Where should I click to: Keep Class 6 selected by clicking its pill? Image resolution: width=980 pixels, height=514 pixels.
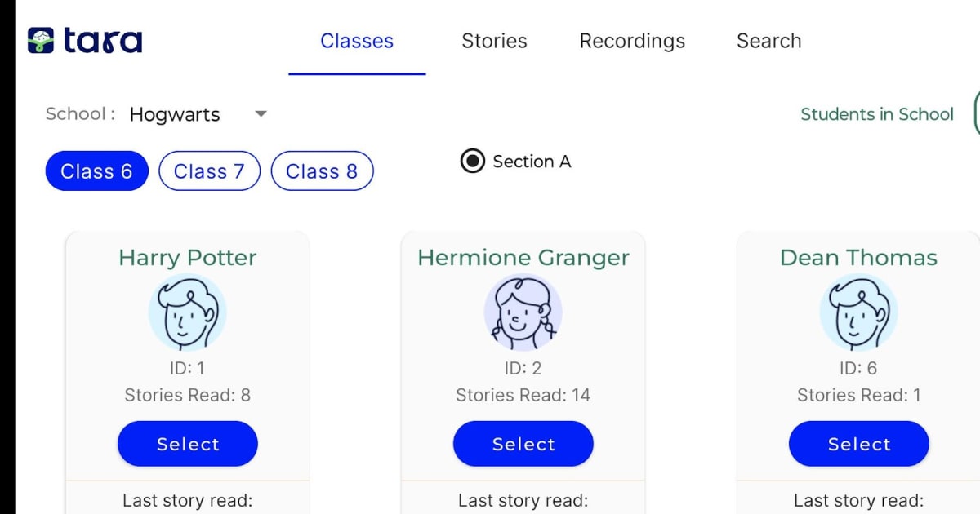pyautogui.click(x=96, y=171)
